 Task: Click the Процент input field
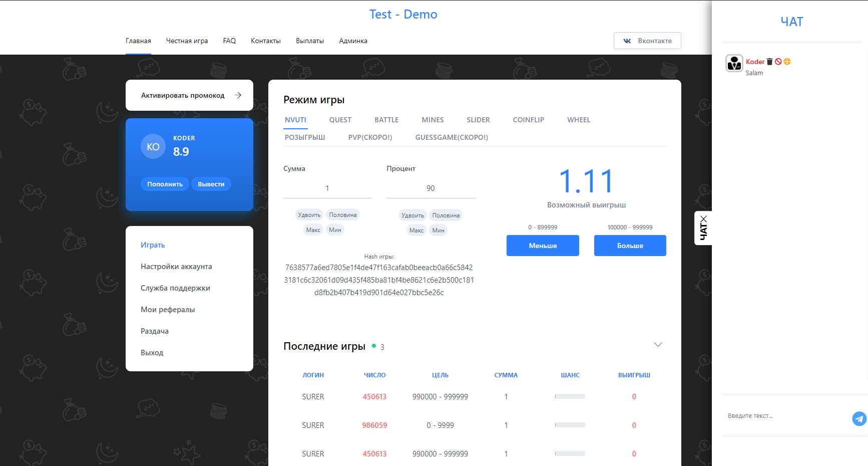point(430,188)
